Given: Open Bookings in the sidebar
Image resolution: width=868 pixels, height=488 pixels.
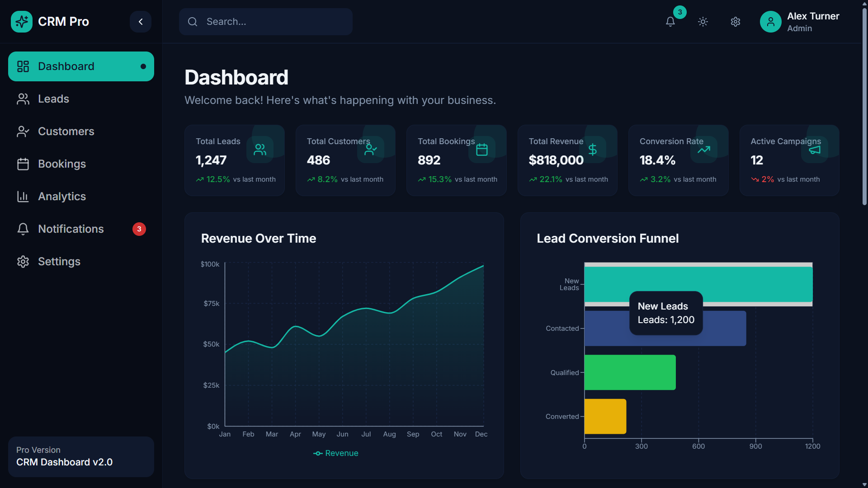Looking at the screenshot, I should (81, 164).
